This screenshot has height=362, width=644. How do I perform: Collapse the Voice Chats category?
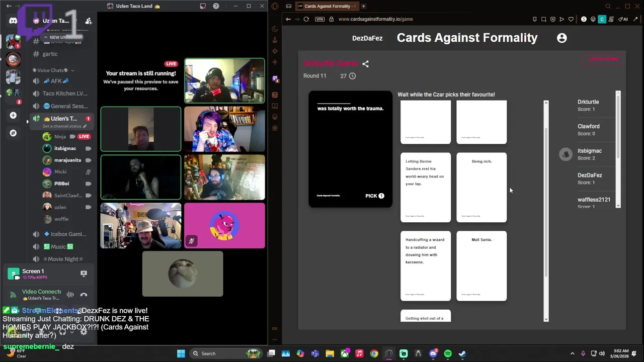[53, 70]
